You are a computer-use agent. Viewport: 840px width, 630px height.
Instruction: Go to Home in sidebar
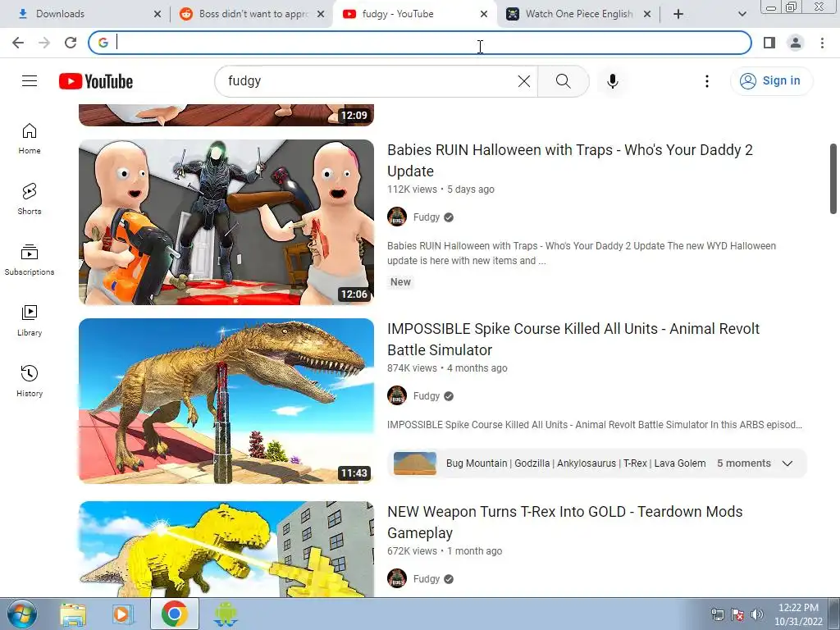(30, 138)
